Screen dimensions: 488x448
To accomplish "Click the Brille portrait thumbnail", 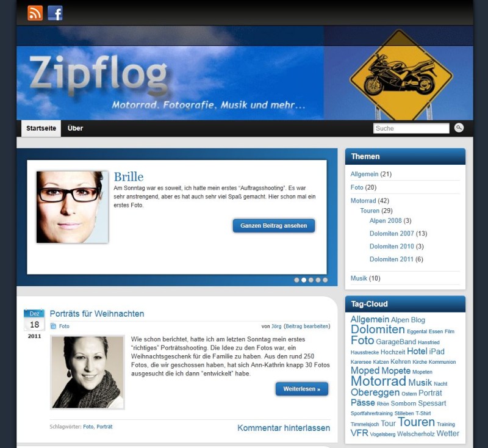I will pyautogui.click(x=72, y=207).
